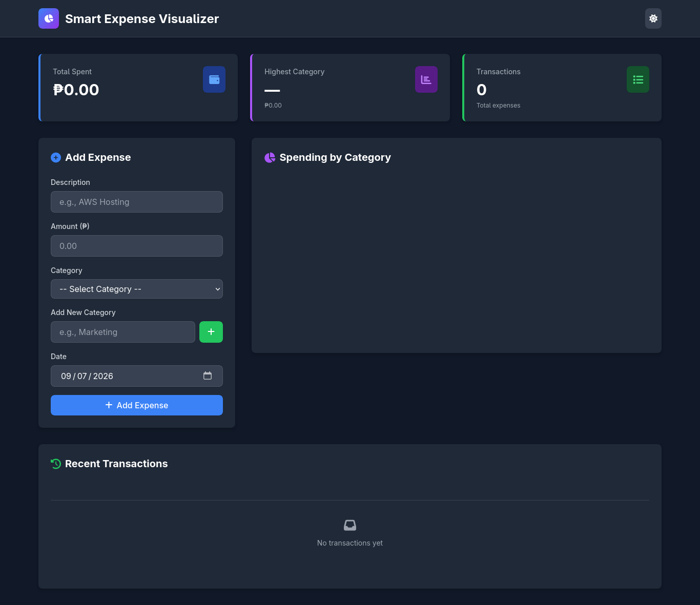
Task: Click the history icon beside Recent Transactions
Action: [56, 464]
